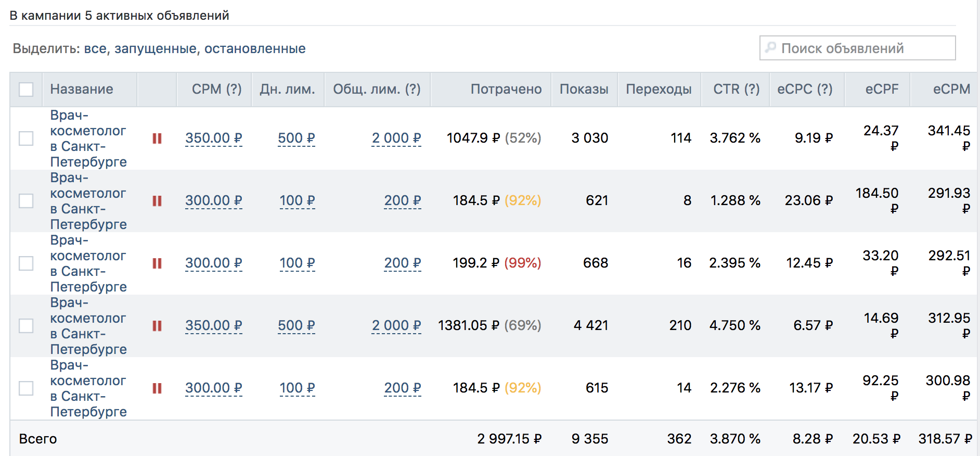Click the pause icon of the first ad
The height and width of the screenshot is (456, 980).
click(x=157, y=138)
